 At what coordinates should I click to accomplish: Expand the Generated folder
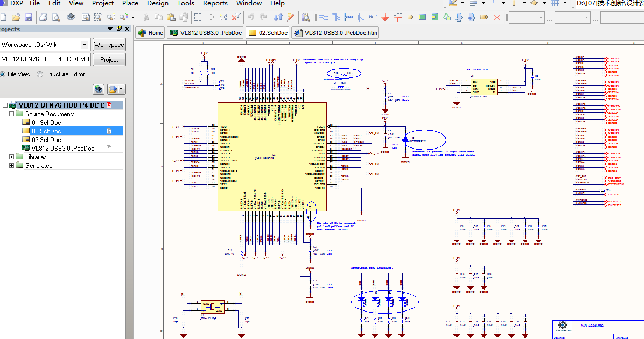coord(11,165)
